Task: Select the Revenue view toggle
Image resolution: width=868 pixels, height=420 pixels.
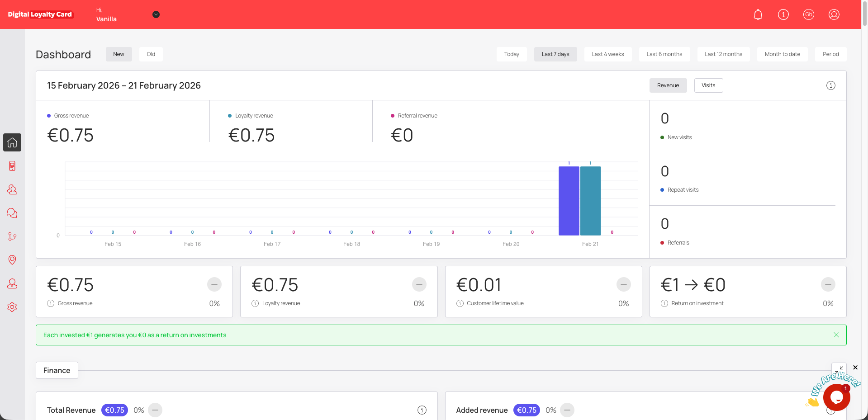Action: (668, 85)
